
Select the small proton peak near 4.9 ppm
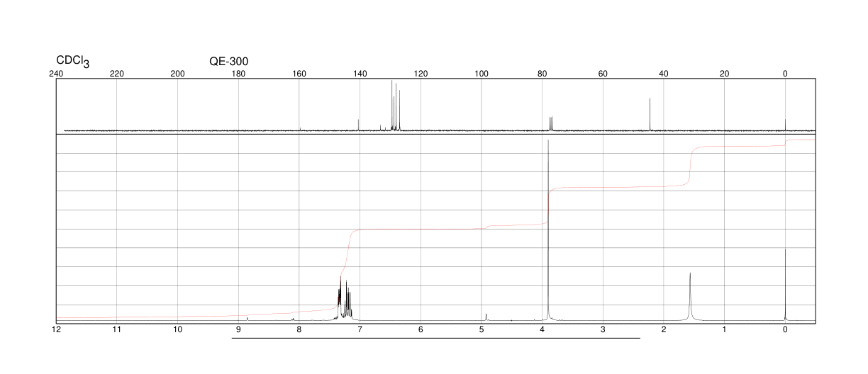[486, 317]
